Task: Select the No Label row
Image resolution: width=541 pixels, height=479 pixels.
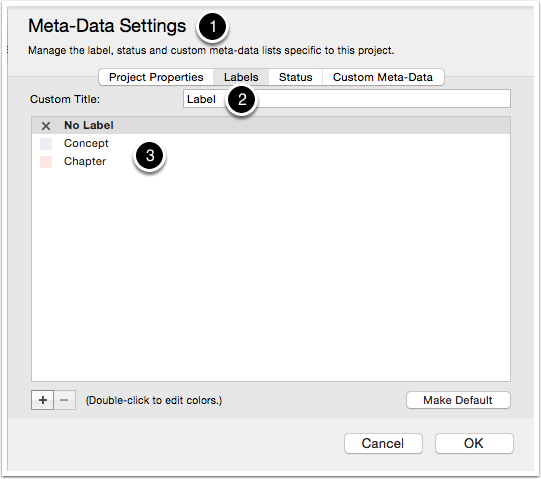Action: (271, 125)
